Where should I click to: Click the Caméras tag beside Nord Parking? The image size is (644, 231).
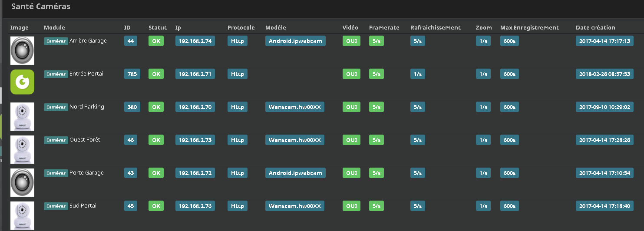click(x=56, y=107)
